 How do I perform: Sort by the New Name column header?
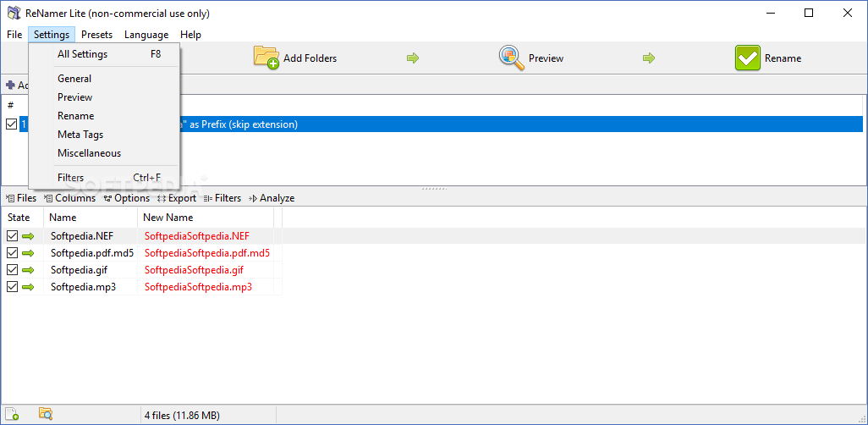point(206,218)
